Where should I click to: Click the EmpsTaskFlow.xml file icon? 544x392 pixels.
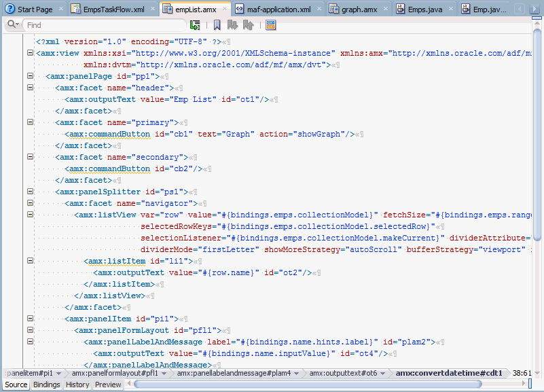coord(75,9)
